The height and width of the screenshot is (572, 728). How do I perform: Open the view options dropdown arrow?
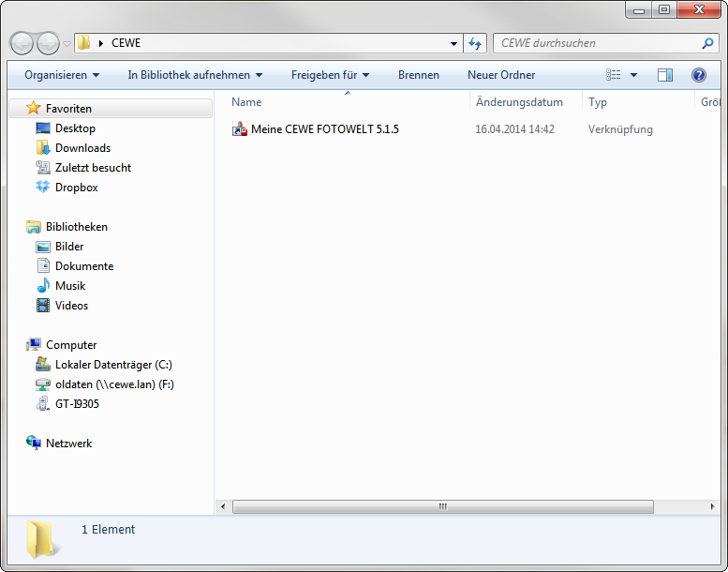633,75
